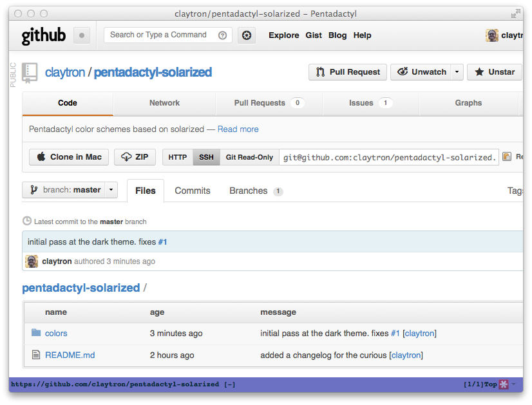Viewport: 532px width, 405px height.
Task: Click the message column header
Action: click(x=278, y=312)
